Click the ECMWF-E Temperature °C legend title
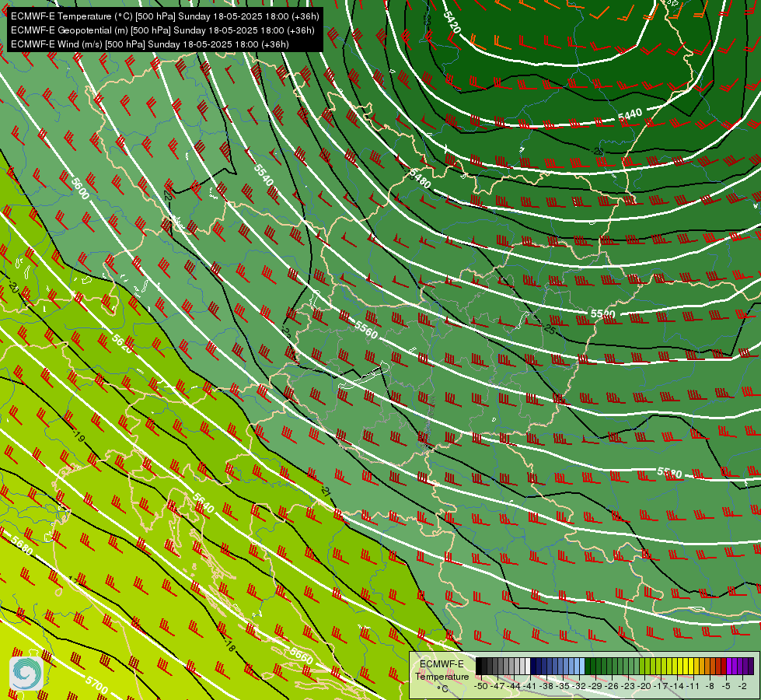The height and width of the screenshot is (700, 761). (x=442, y=676)
